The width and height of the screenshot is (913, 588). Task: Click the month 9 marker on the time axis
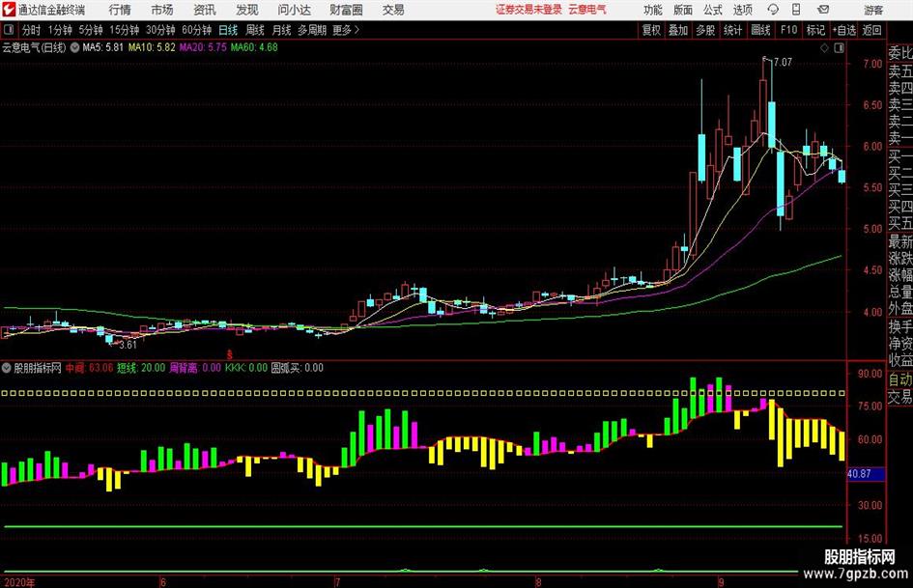[721, 582]
